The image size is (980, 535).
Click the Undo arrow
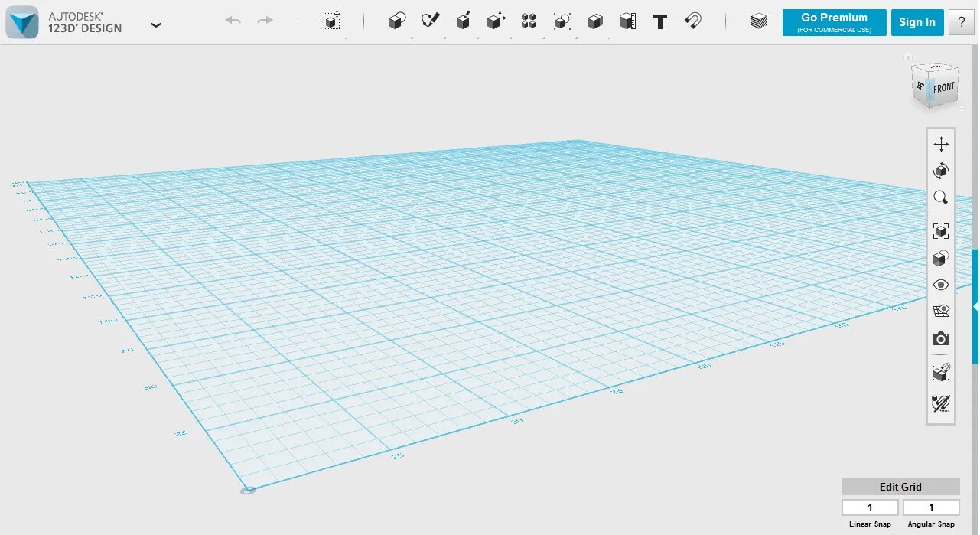point(233,21)
